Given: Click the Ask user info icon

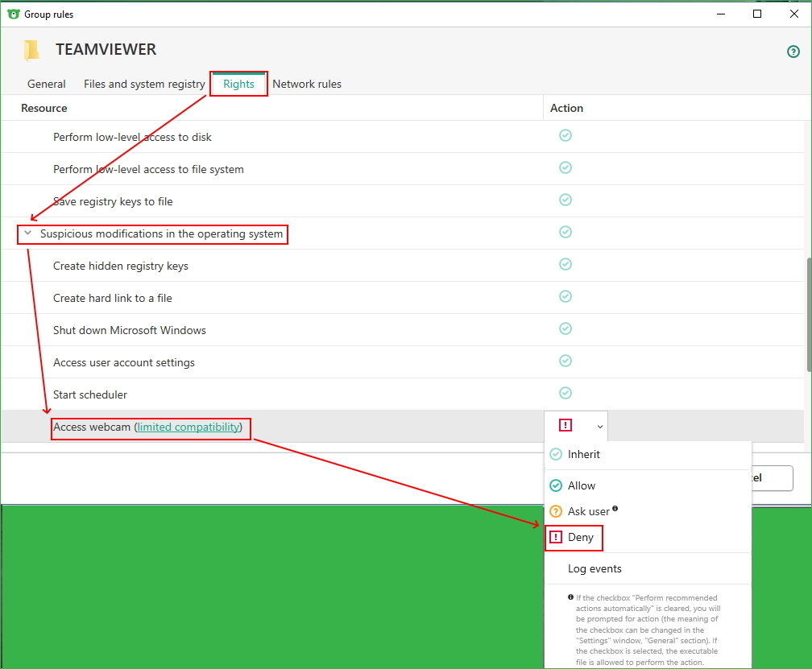Looking at the screenshot, I should (x=615, y=508).
